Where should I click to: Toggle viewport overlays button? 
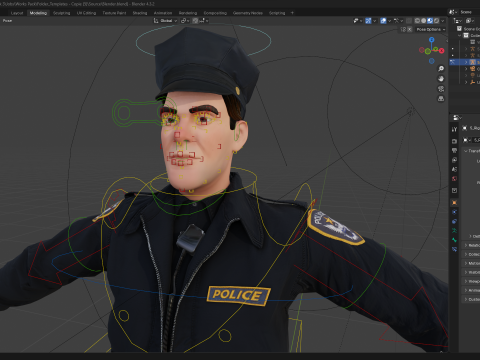click(x=383, y=21)
